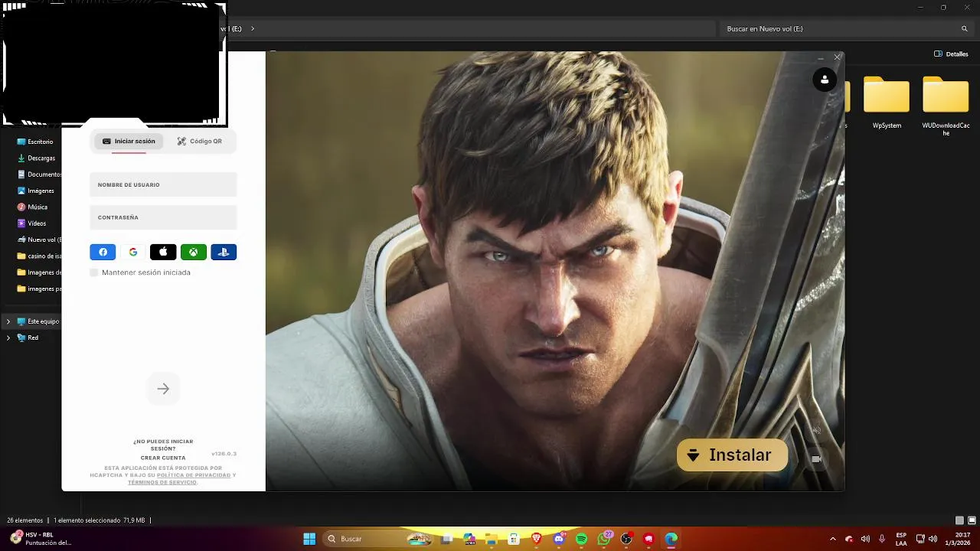The height and width of the screenshot is (551, 980).
Task: Open the Términos de servicio link
Action: (x=162, y=482)
